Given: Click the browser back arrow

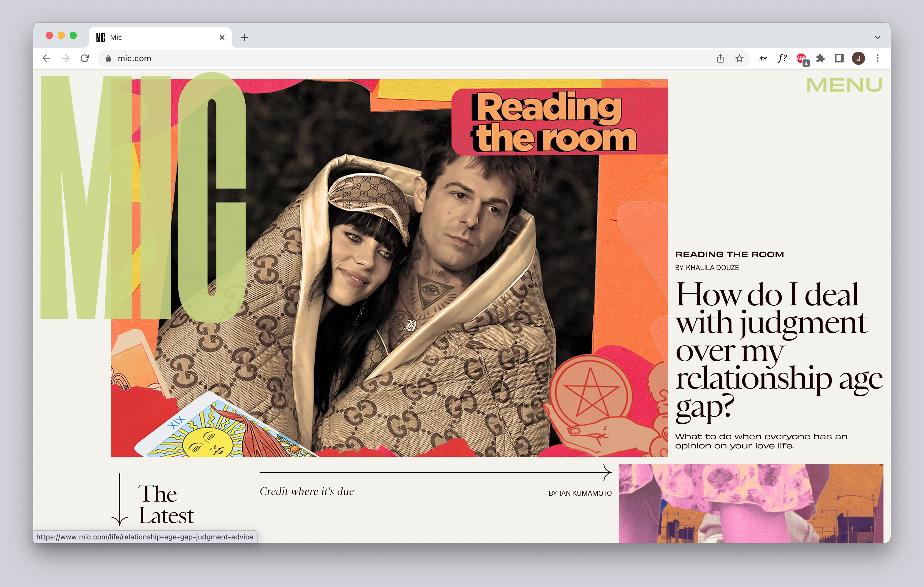Looking at the screenshot, I should point(46,58).
